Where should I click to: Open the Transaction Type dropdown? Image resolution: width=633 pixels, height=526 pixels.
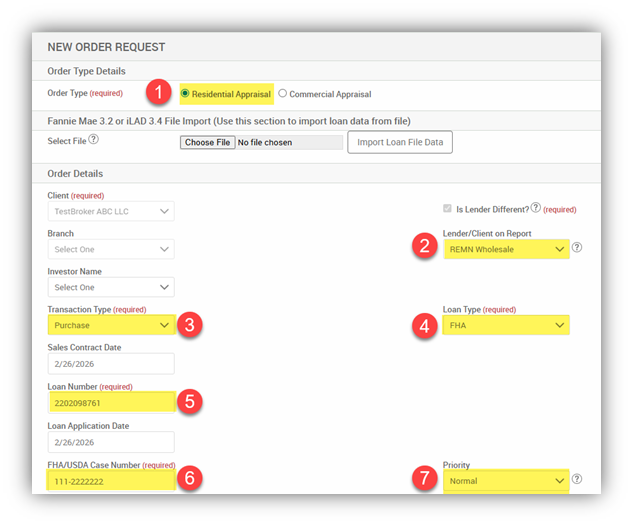click(x=110, y=325)
